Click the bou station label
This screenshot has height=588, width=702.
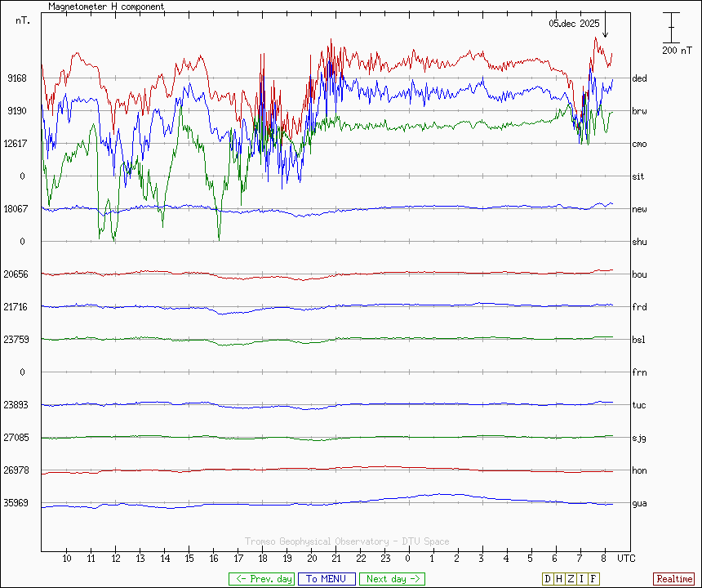coord(639,274)
